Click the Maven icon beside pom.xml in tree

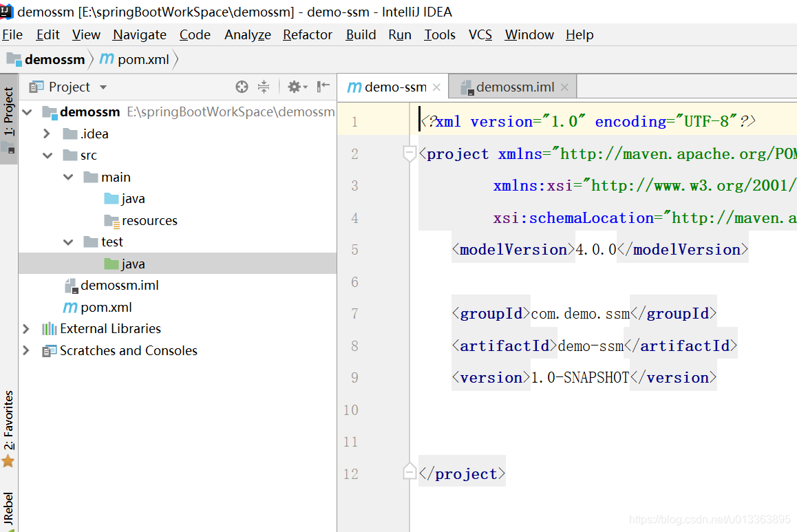click(70, 308)
